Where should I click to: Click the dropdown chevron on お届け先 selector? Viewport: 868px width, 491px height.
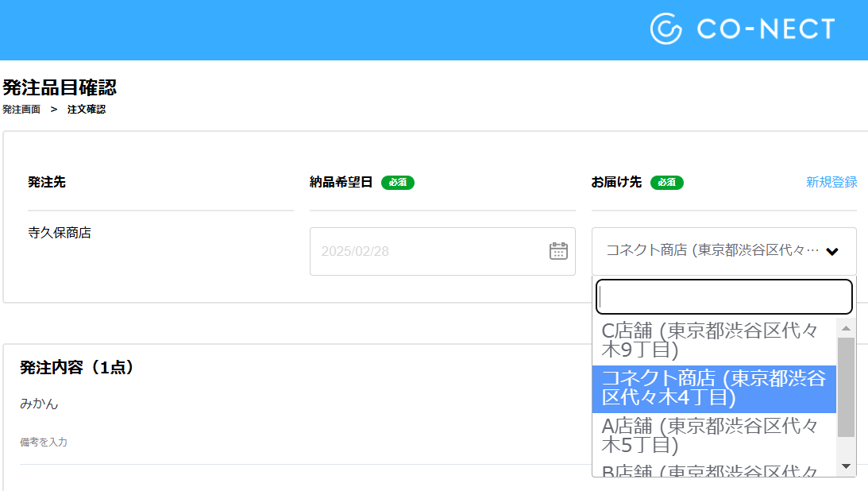coord(831,251)
